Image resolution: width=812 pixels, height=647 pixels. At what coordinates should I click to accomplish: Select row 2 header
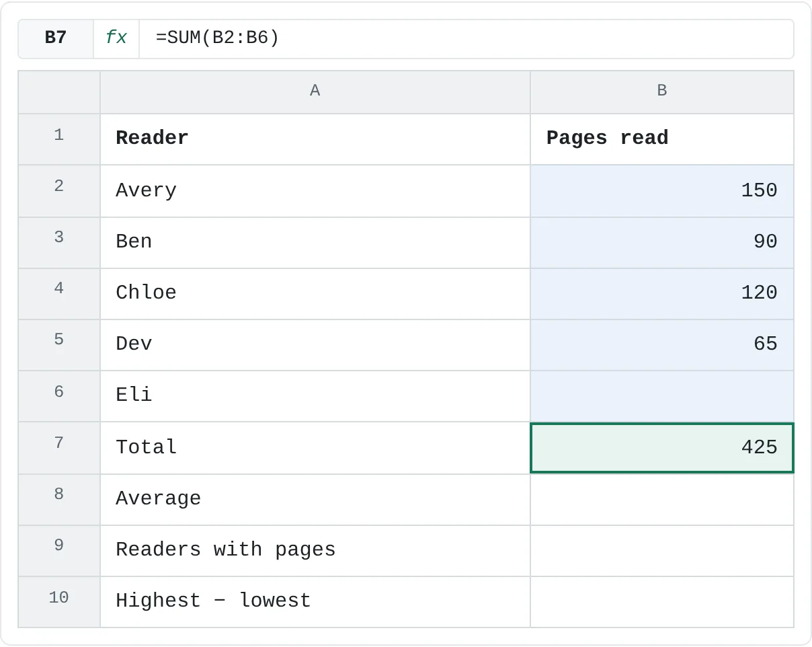coord(59,190)
